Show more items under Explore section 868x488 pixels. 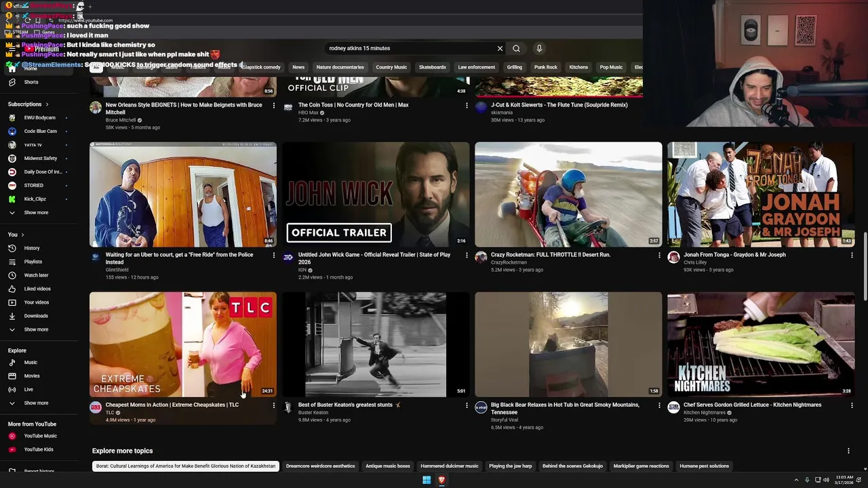(36, 403)
